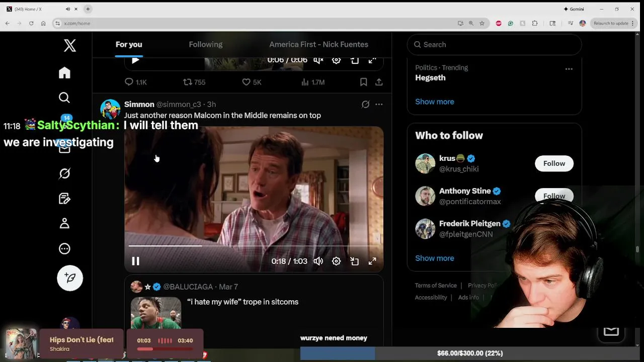644x362 pixels.
Task: Make the 1:03 video fullscreen
Action: [x=372, y=261]
